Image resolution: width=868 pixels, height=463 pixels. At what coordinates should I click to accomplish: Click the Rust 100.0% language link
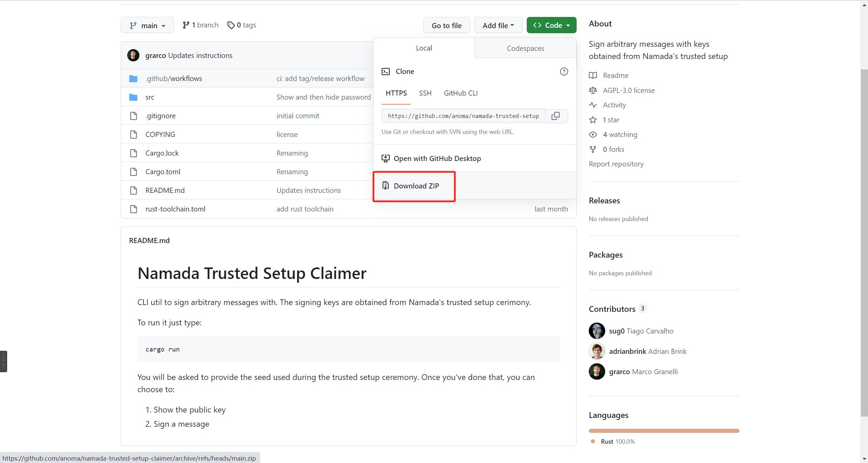pos(617,442)
